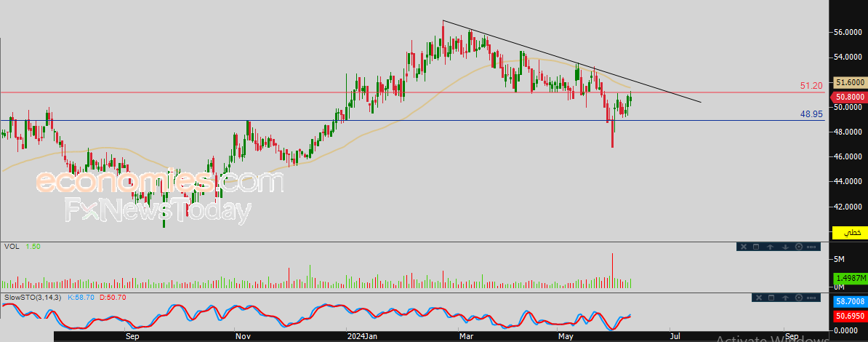Open VOL panel more options menu
Screen dimensions: 868x342
813,247
